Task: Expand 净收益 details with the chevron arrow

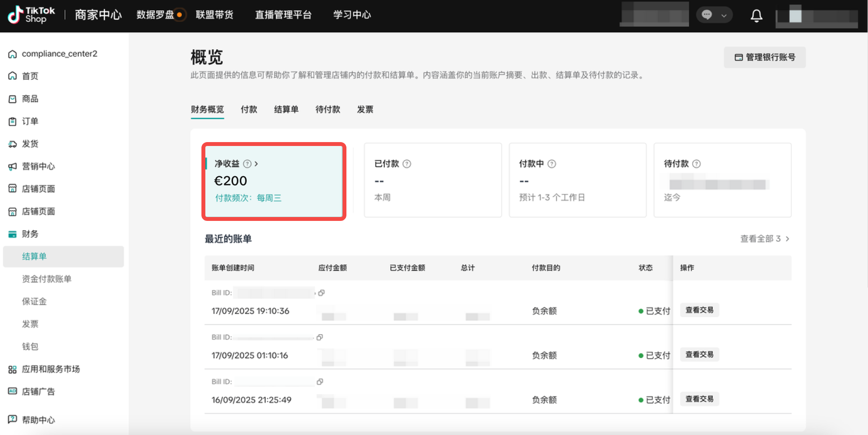Action: 256,164
